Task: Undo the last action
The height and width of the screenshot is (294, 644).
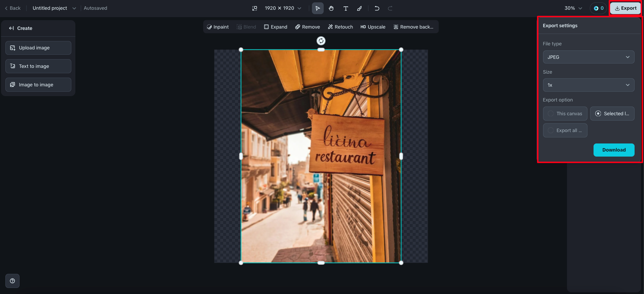Action: pos(377,8)
